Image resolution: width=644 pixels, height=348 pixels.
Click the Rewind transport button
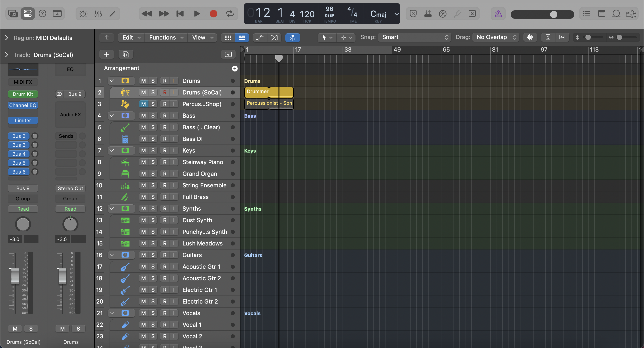147,14
